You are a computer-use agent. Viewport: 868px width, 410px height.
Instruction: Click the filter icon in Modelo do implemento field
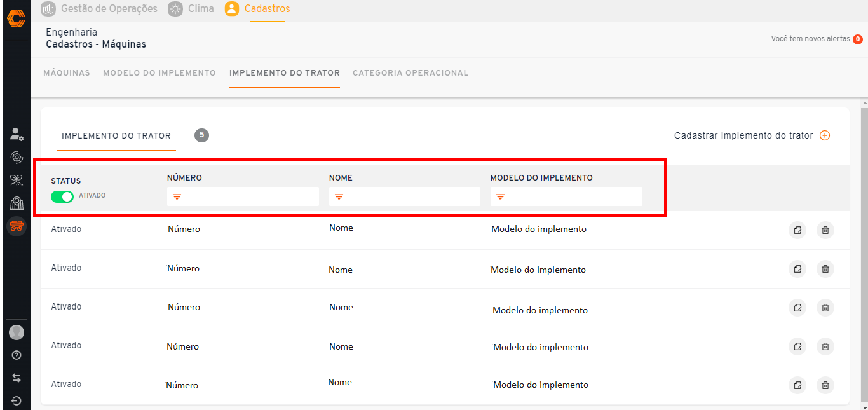501,197
